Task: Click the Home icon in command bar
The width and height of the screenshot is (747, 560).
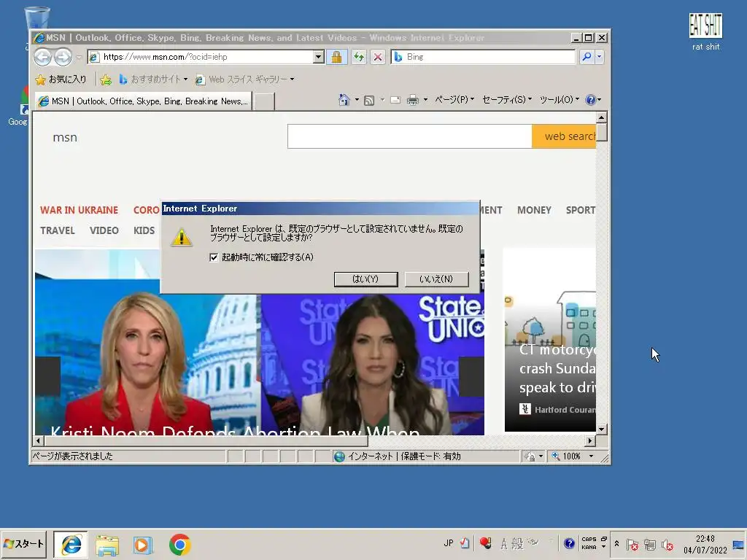Action: [x=344, y=100]
